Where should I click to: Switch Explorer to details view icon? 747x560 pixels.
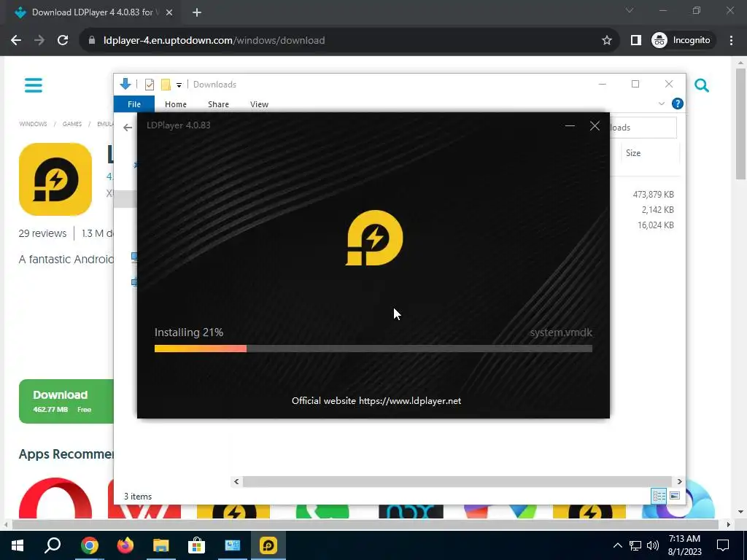click(659, 496)
